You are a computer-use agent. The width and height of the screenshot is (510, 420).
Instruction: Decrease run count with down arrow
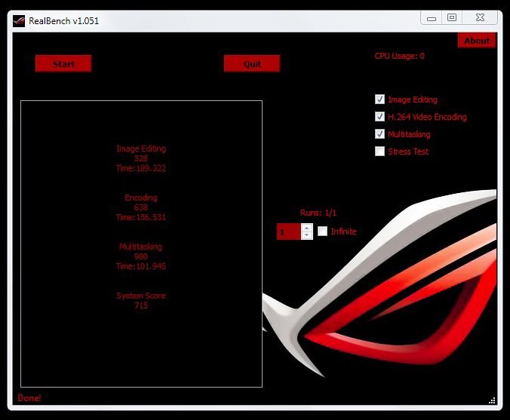pyautogui.click(x=307, y=235)
